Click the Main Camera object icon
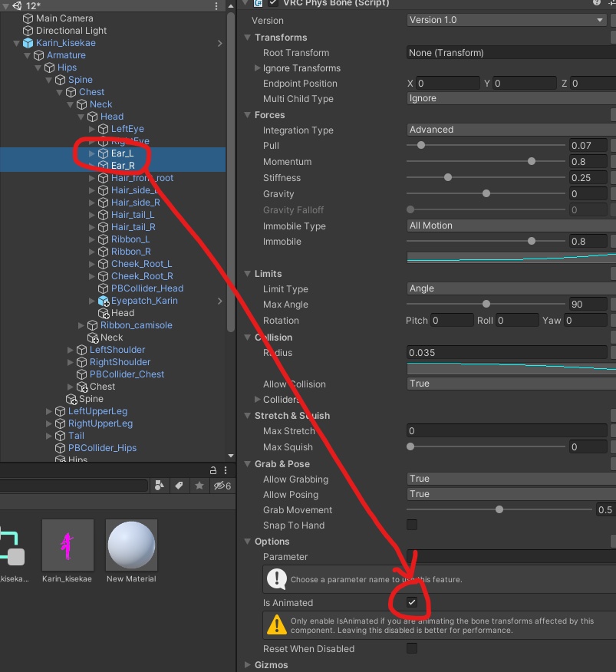This screenshot has width=616, height=672. pos(28,18)
